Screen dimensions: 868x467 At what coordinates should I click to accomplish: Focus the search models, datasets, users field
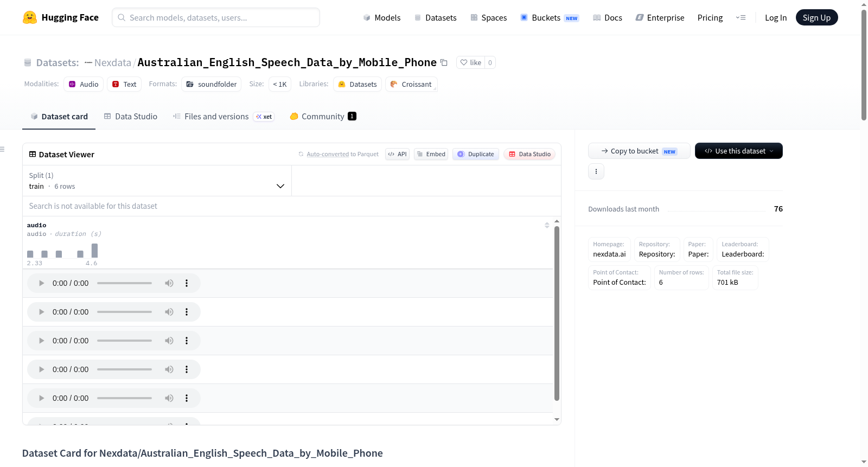click(216, 17)
